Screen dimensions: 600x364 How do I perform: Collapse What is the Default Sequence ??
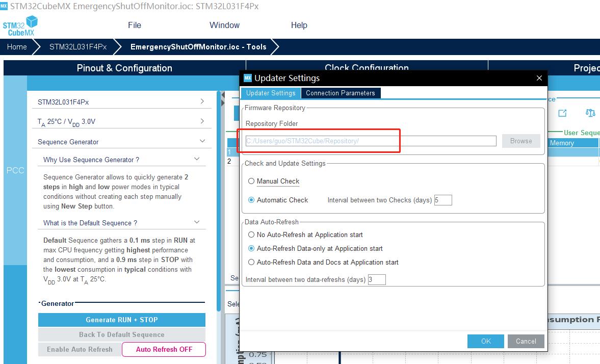tap(122, 223)
